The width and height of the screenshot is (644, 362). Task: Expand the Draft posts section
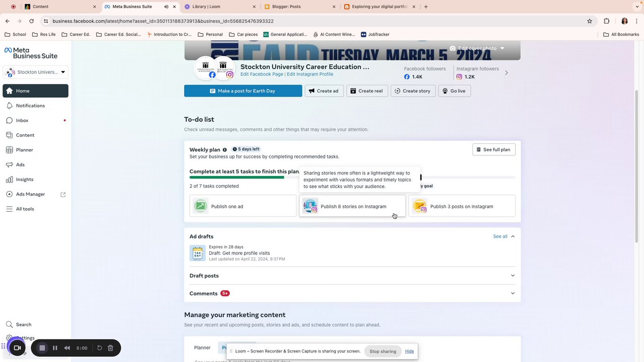point(352,276)
